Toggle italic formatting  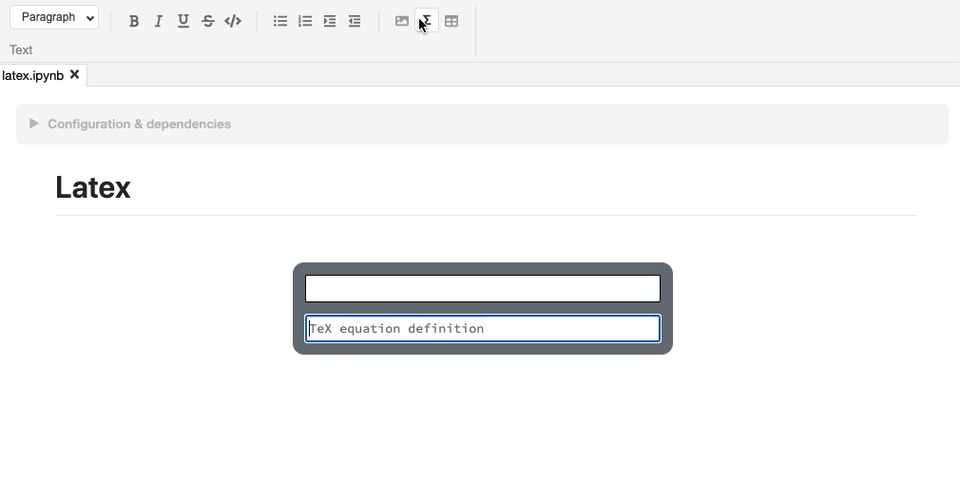click(x=158, y=21)
